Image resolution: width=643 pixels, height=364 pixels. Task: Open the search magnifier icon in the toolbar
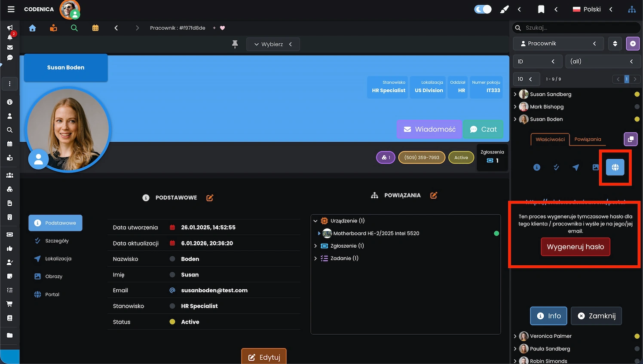coord(74,27)
